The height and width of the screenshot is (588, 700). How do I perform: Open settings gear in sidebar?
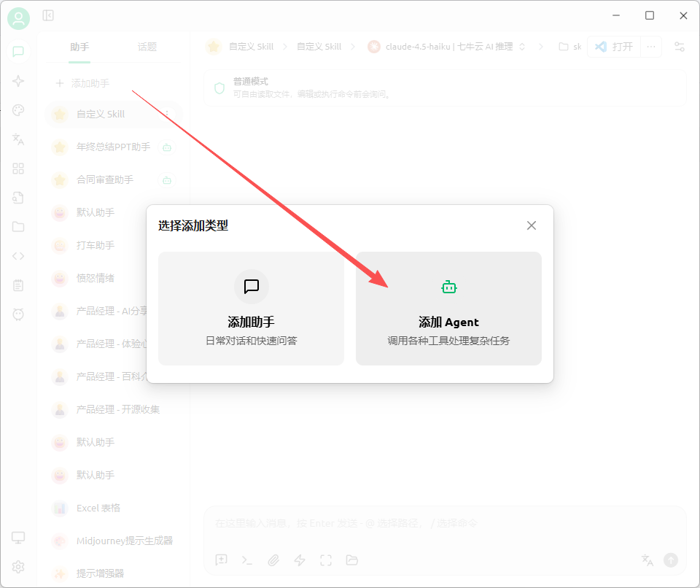coord(18,567)
